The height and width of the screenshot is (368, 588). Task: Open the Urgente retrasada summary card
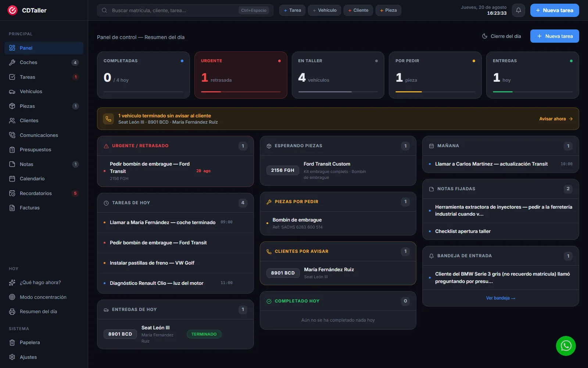coord(241,75)
